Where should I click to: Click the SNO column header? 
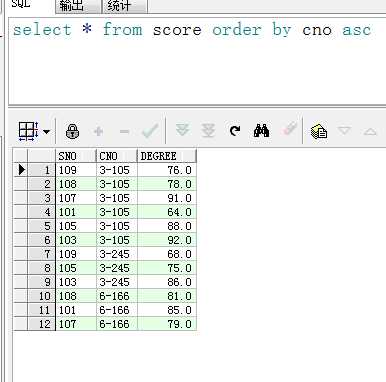point(76,156)
